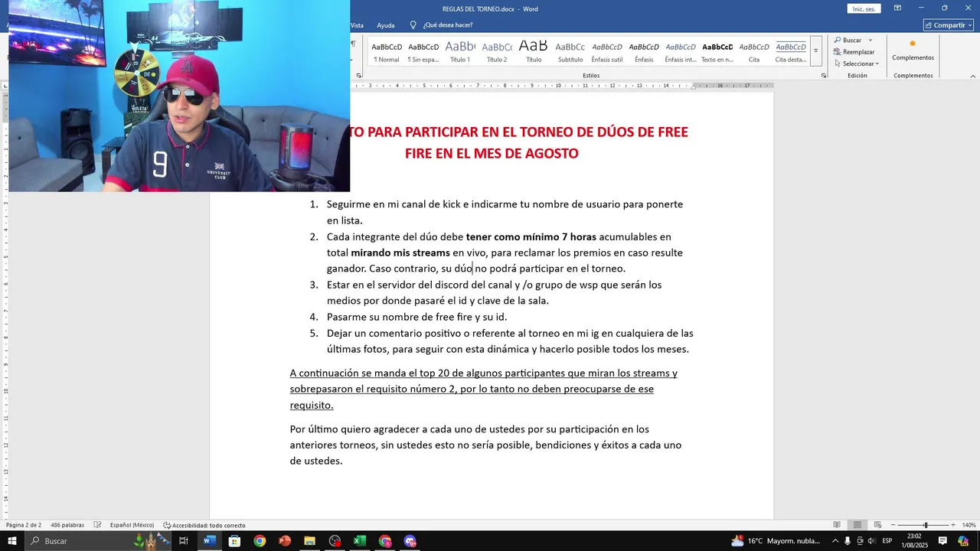Click the taskbar Buscar search box

[x=98, y=541]
